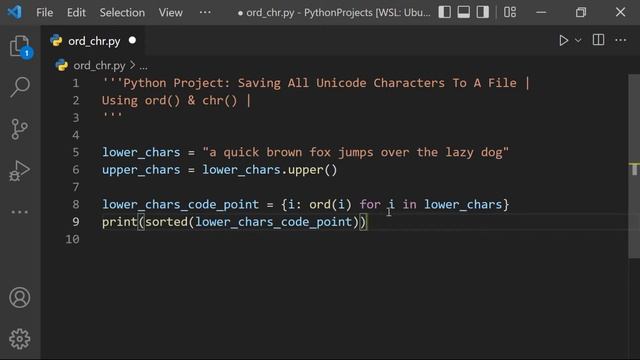The image size is (640, 360).
Task: Open the Edit menu
Action: click(x=76, y=13)
